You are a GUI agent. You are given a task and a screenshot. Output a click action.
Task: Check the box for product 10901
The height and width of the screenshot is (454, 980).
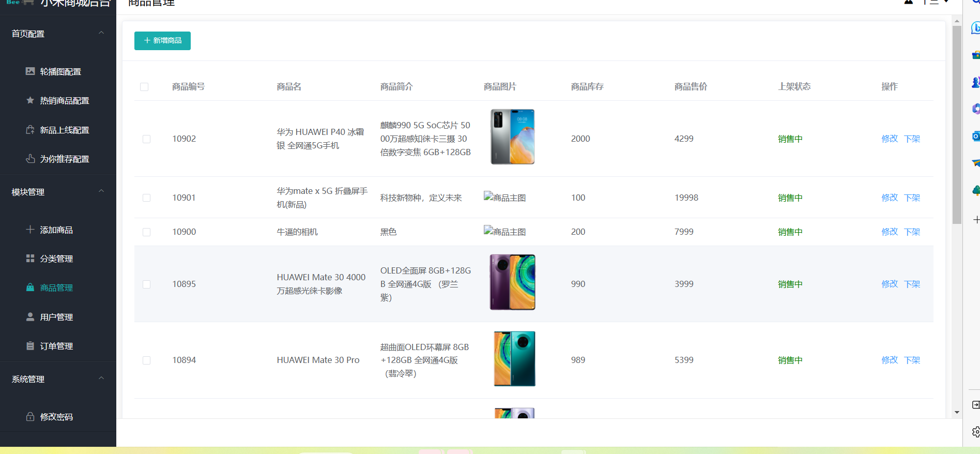pos(147,198)
